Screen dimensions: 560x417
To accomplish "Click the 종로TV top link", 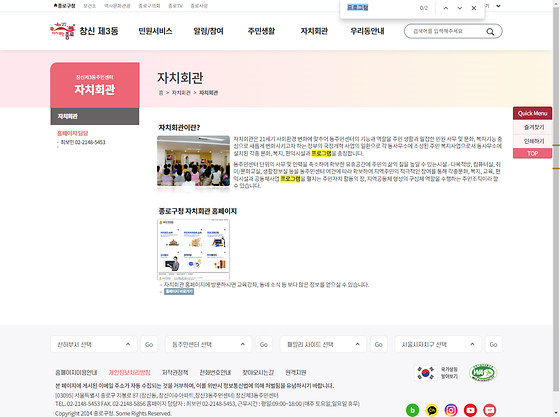I will [175, 6].
